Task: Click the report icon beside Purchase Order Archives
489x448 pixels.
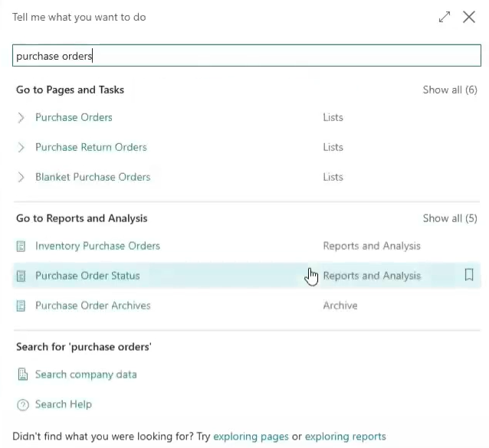Action: [x=21, y=306]
